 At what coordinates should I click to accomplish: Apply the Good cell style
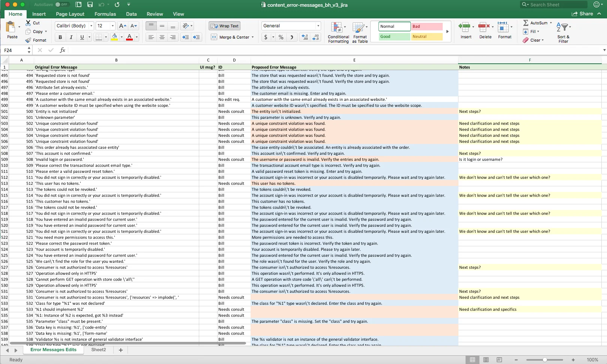(x=394, y=36)
